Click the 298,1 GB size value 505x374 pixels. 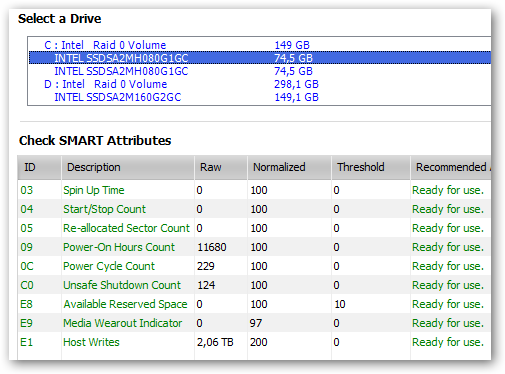coord(296,84)
